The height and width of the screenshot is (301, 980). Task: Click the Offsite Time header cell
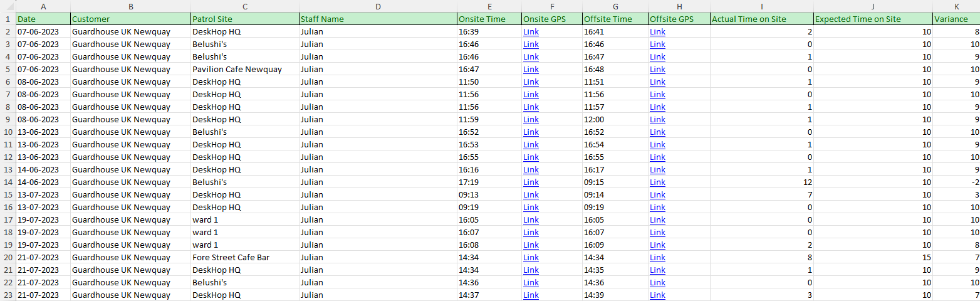click(615, 19)
